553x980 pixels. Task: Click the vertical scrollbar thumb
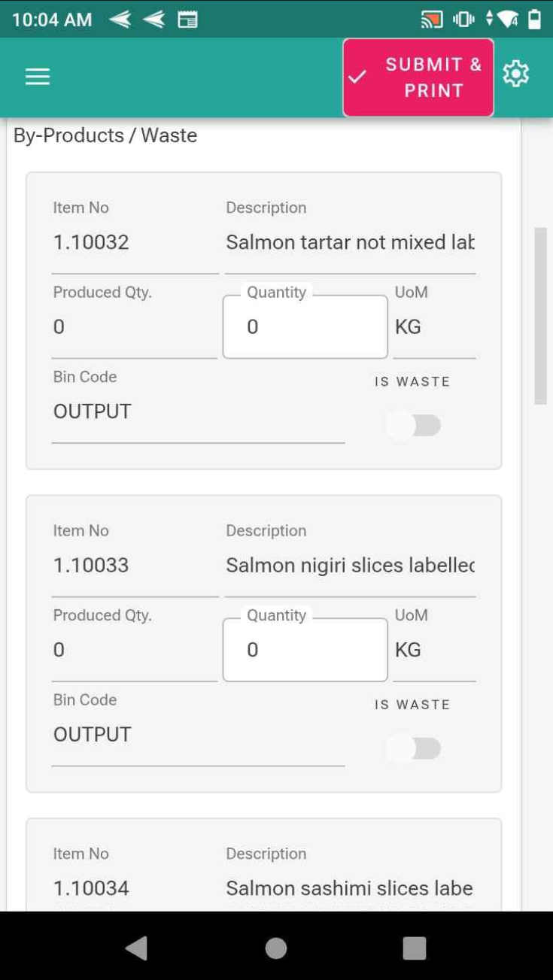[540, 316]
